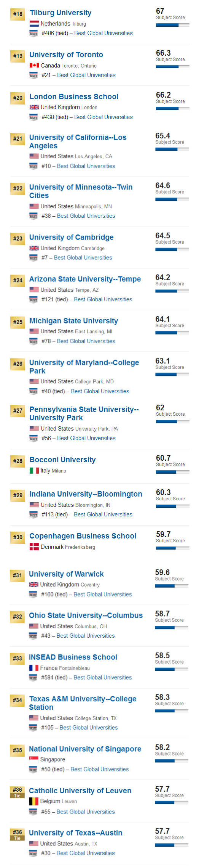Click the 67 subject score bar for Tilburg
This screenshot has width=199, height=868.
pyautogui.click(x=172, y=25)
